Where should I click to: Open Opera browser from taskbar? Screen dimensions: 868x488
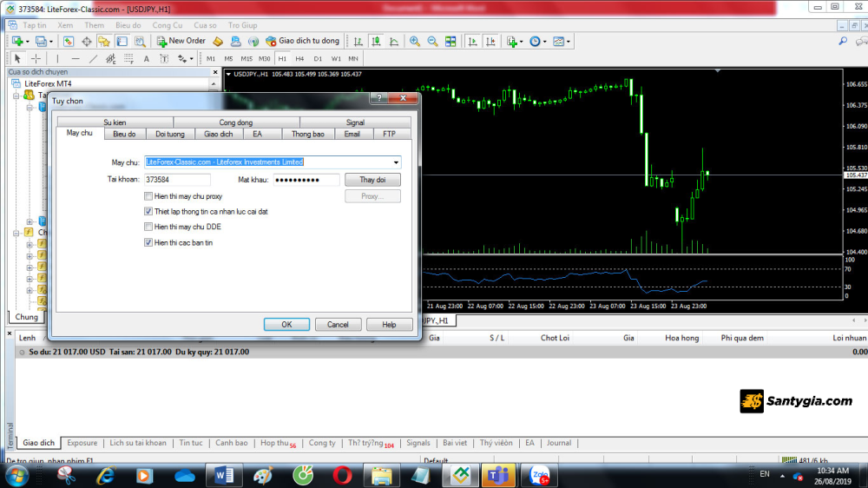click(x=342, y=475)
